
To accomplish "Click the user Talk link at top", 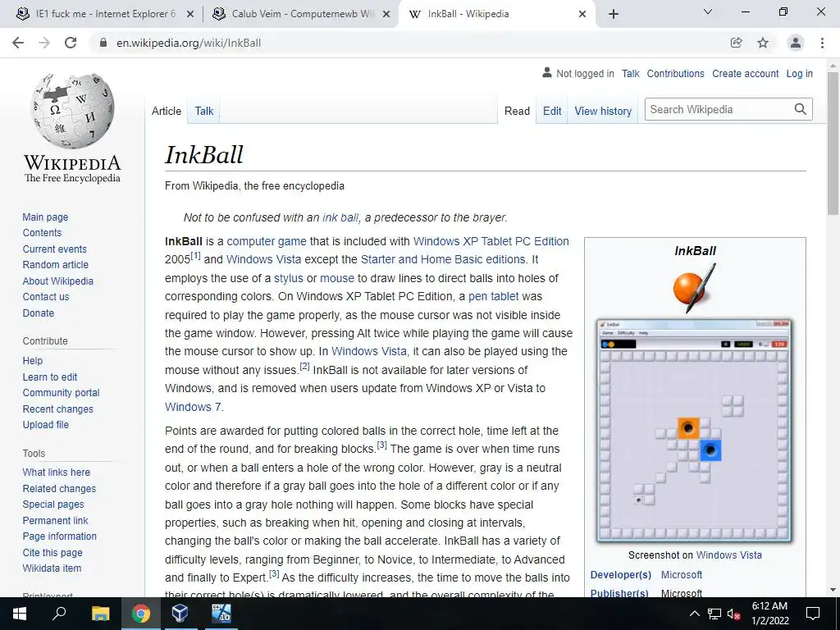I will 631,74.
